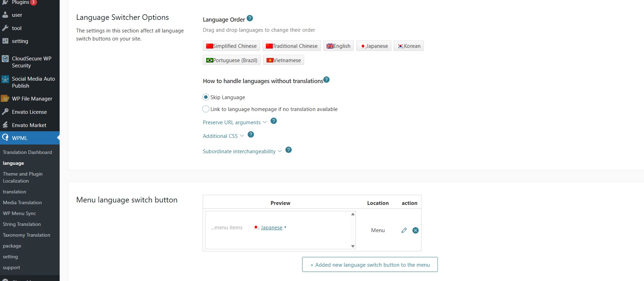This screenshot has width=644, height=281.
Task: Click help icon beside languages without translations
Action: coord(326,80)
